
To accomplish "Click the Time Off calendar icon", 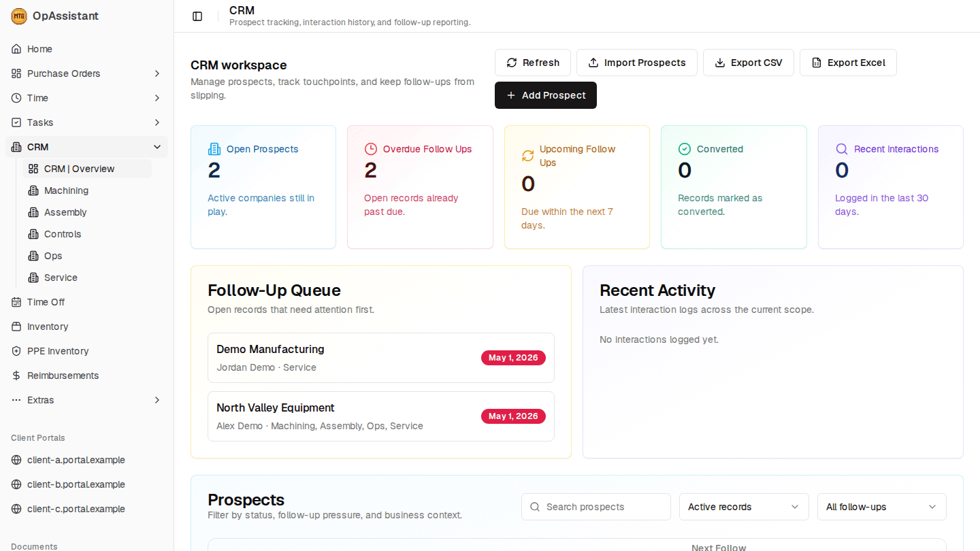I will pos(16,302).
